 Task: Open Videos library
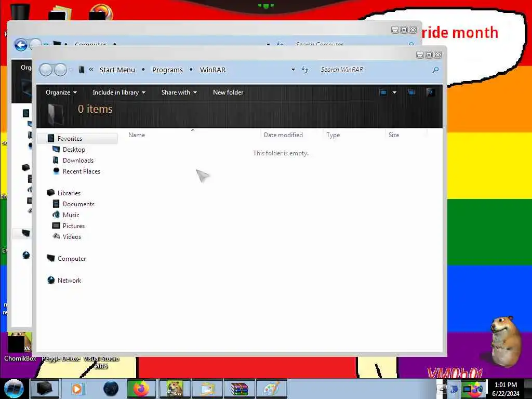(x=72, y=236)
